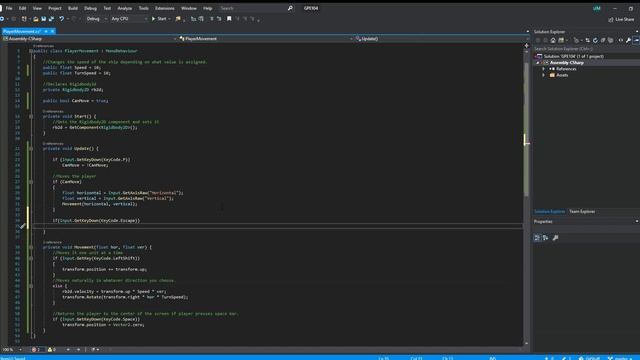Click the Undo arrow icon
This screenshot has height=360, width=640.
61,19
